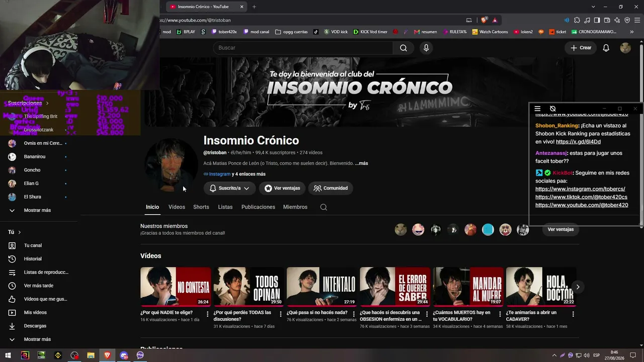The width and height of the screenshot is (644, 362).
Task: Click the Ver ventajas button near Comunidad
Action: pyautogui.click(x=282, y=188)
